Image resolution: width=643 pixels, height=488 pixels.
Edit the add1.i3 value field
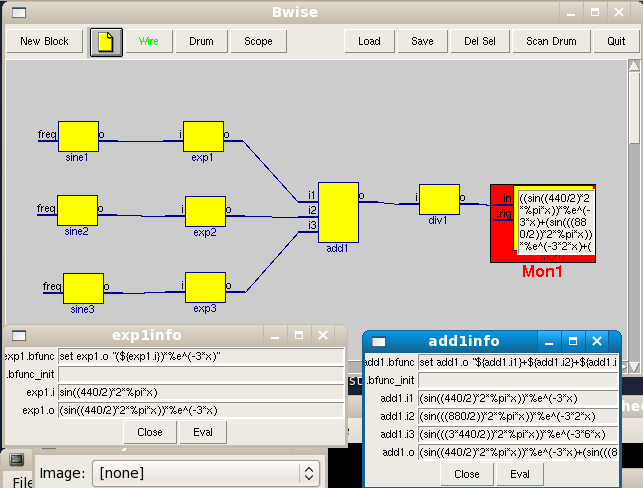click(x=518, y=434)
